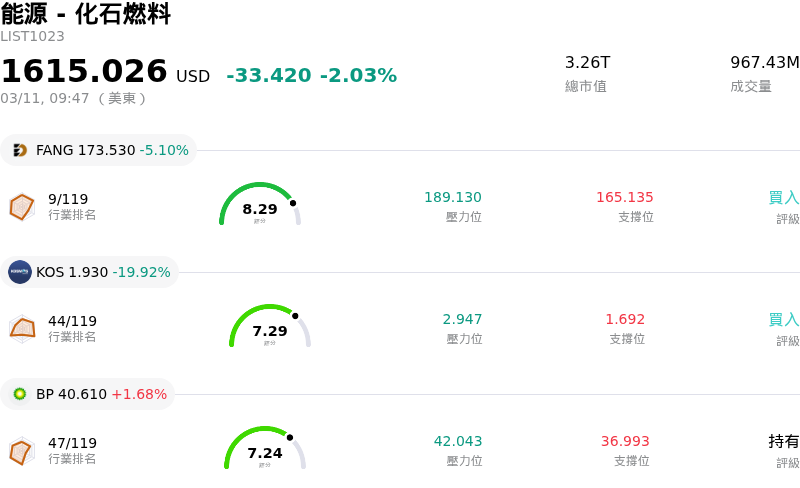Image resolution: width=800 pixels, height=488 pixels.
Task: Select the 買入 rating for FANG
Action: [x=784, y=198]
